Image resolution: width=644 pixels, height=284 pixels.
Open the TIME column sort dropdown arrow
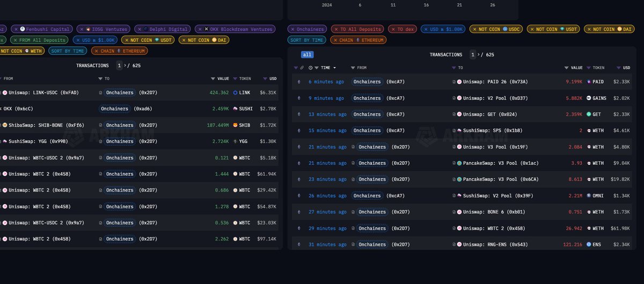coord(335,68)
